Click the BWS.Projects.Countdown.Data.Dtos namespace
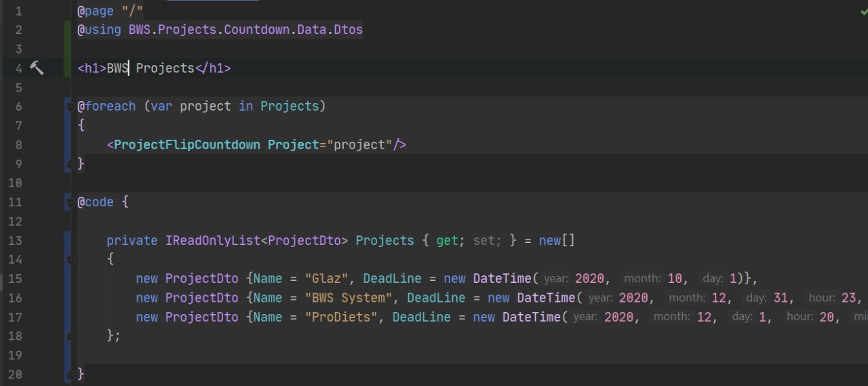868x386 pixels. point(245,30)
